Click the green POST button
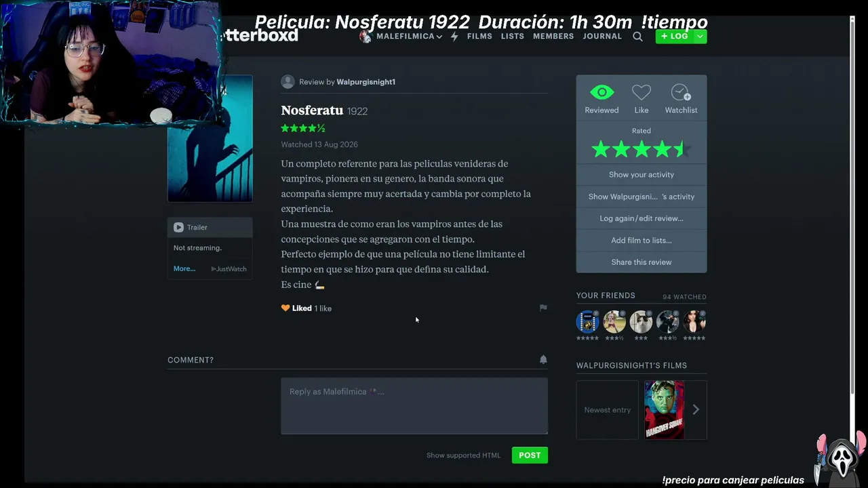Screen dimensions: 868x488 tap(530, 455)
